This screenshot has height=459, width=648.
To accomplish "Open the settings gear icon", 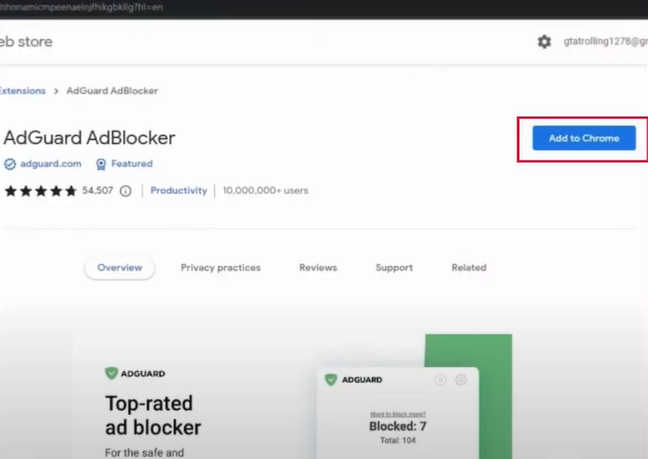I will click(x=544, y=41).
